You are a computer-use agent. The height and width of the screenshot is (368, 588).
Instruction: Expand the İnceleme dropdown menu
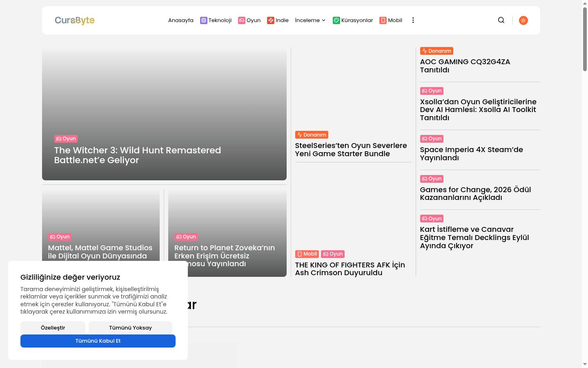click(310, 20)
